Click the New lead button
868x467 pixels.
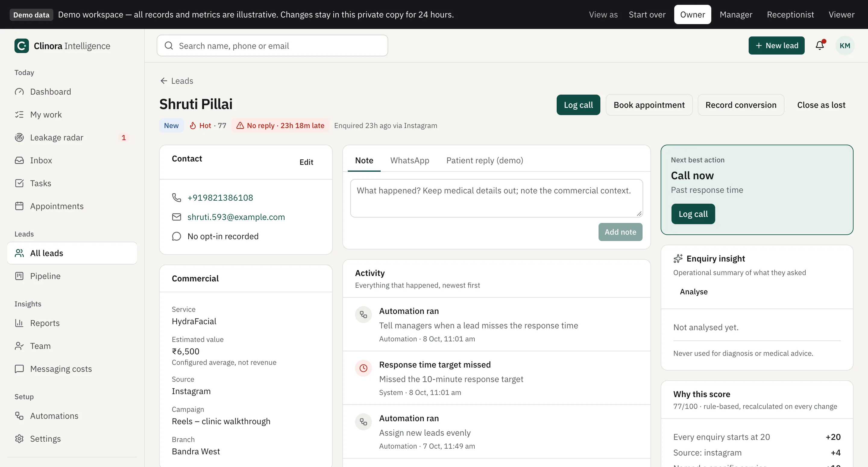point(776,45)
